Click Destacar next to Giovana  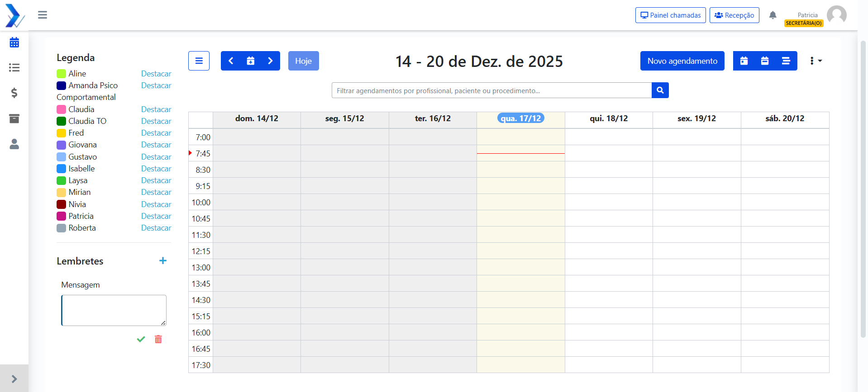click(156, 145)
